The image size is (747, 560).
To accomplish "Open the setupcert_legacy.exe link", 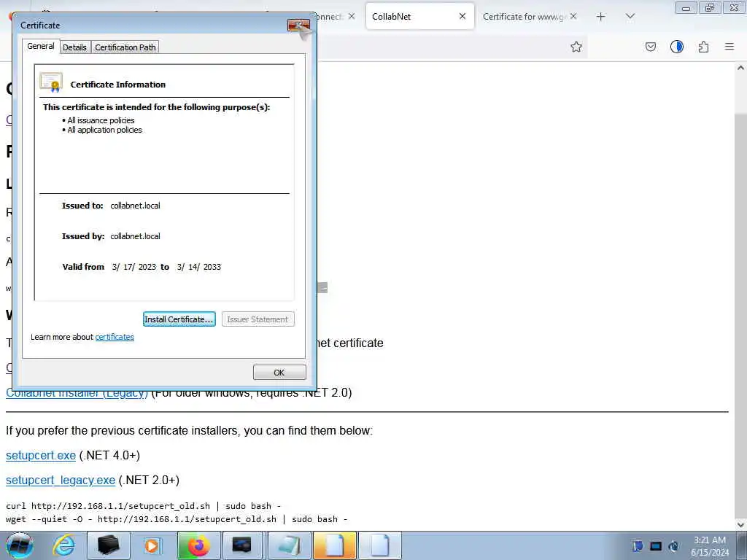I will click(61, 480).
